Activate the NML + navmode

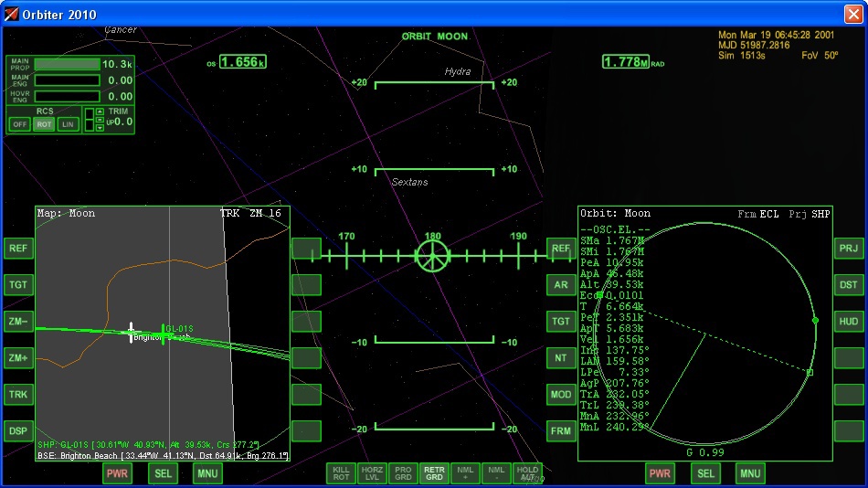[x=465, y=473]
